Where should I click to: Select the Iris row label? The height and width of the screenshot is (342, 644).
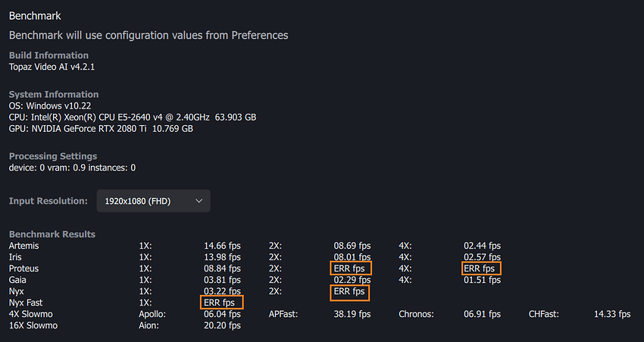tap(17, 257)
